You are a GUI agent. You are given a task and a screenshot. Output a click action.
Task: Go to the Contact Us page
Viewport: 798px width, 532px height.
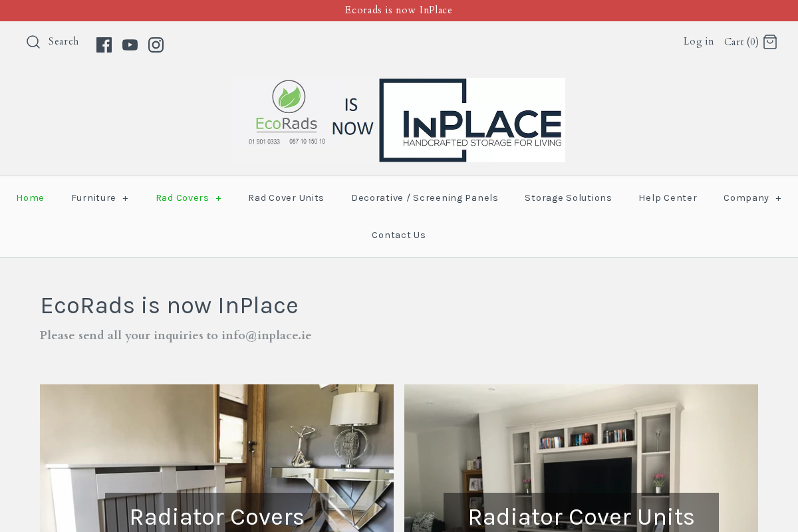click(399, 235)
